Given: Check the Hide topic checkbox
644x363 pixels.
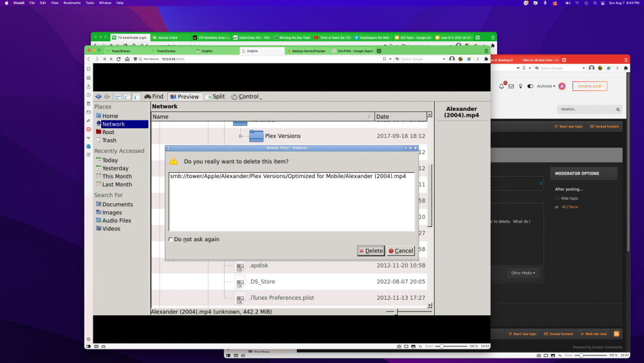Looking at the screenshot, I should 557,198.
